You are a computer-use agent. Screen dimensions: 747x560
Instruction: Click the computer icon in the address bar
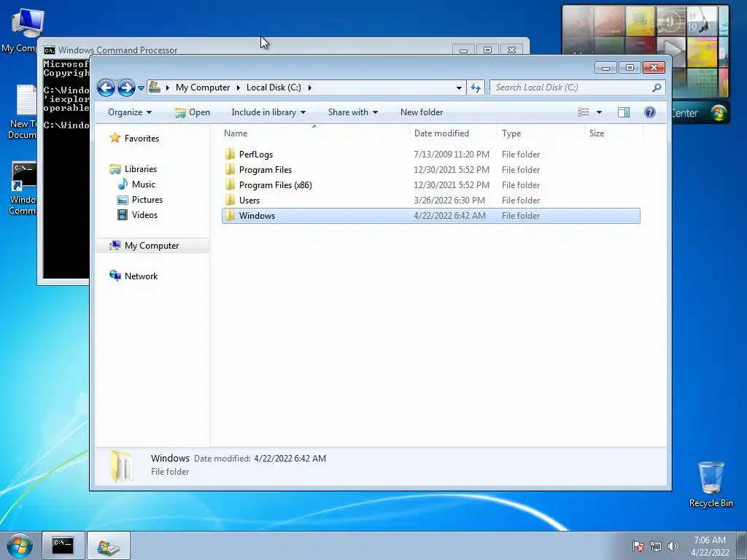[155, 87]
